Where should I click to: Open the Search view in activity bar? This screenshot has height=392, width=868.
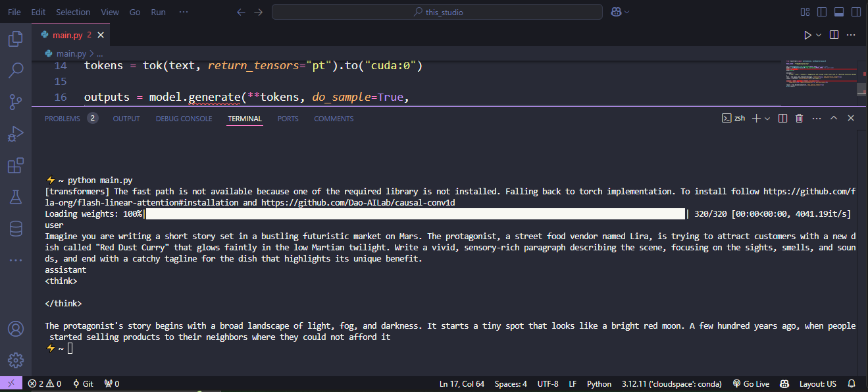click(16, 70)
